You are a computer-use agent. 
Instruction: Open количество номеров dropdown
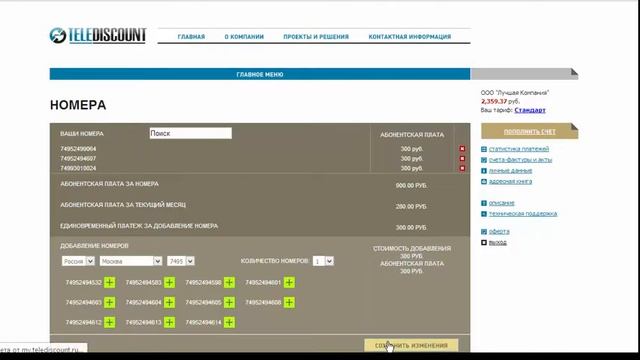pyautogui.click(x=323, y=261)
